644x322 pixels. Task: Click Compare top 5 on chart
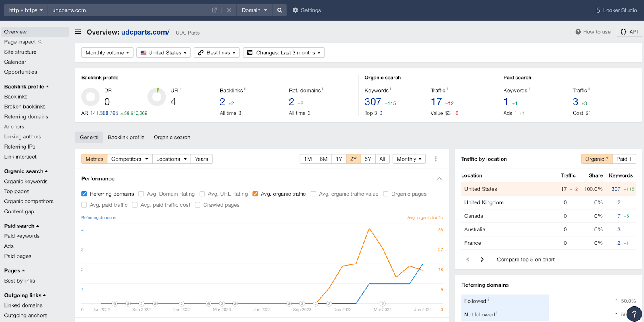[526, 260]
